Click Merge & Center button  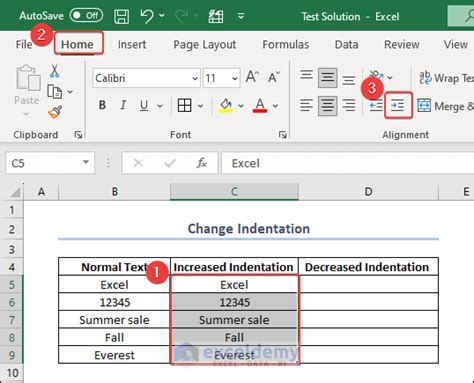pyautogui.click(x=445, y=106)
